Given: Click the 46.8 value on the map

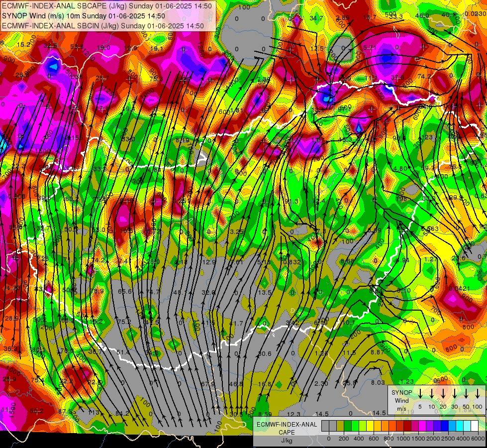Looking at the screenshot, I should [x=236, y=384].
